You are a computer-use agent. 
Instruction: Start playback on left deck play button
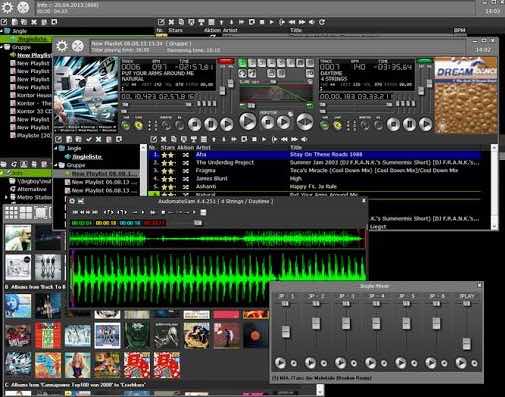227,124
